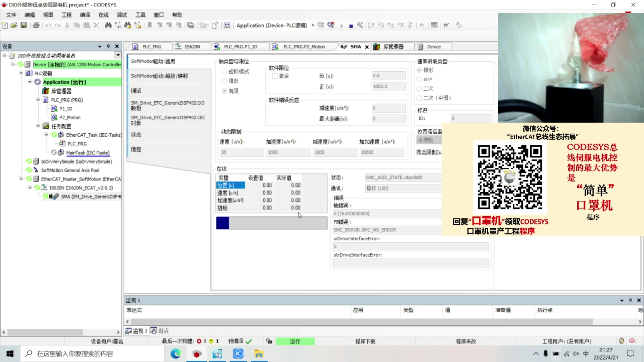Click the Login to device icon
644x362 pixels.
click(321, 25)
